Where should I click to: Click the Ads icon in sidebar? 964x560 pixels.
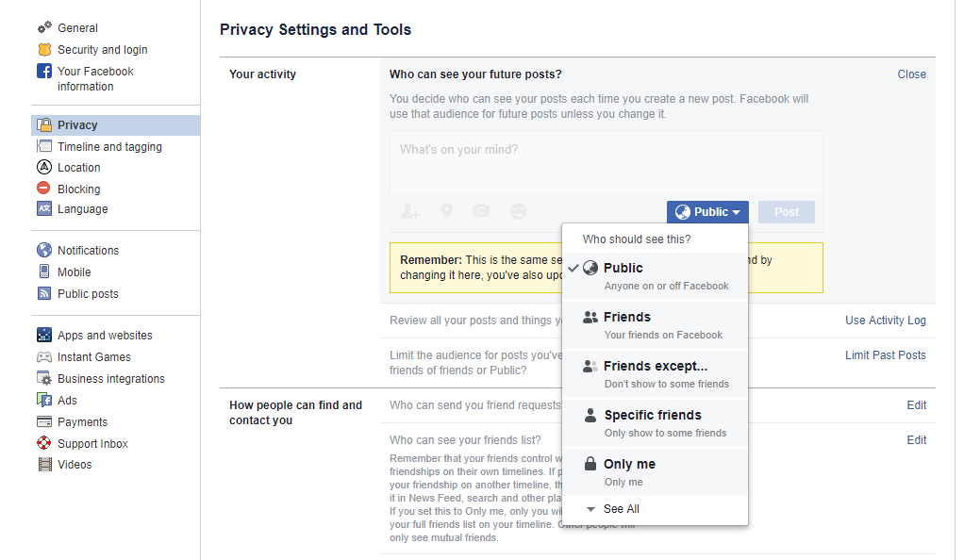click(x=44, y=400)
